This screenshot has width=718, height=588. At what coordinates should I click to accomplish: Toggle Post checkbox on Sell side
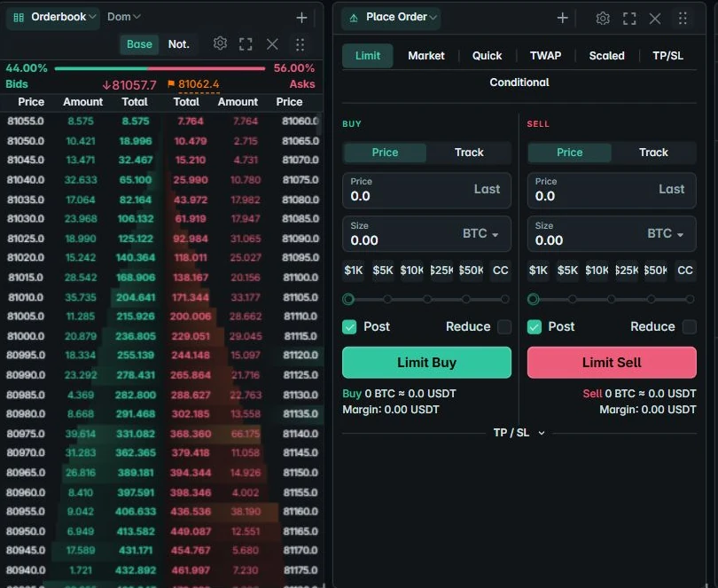pyautogui.click(x=535, y=326)
